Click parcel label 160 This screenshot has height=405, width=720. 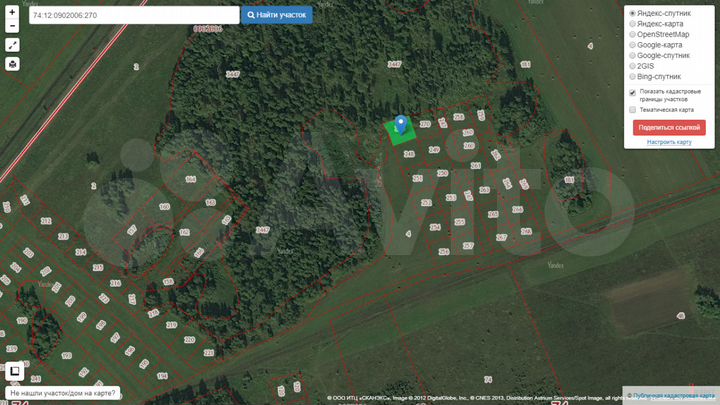[164, 207]
